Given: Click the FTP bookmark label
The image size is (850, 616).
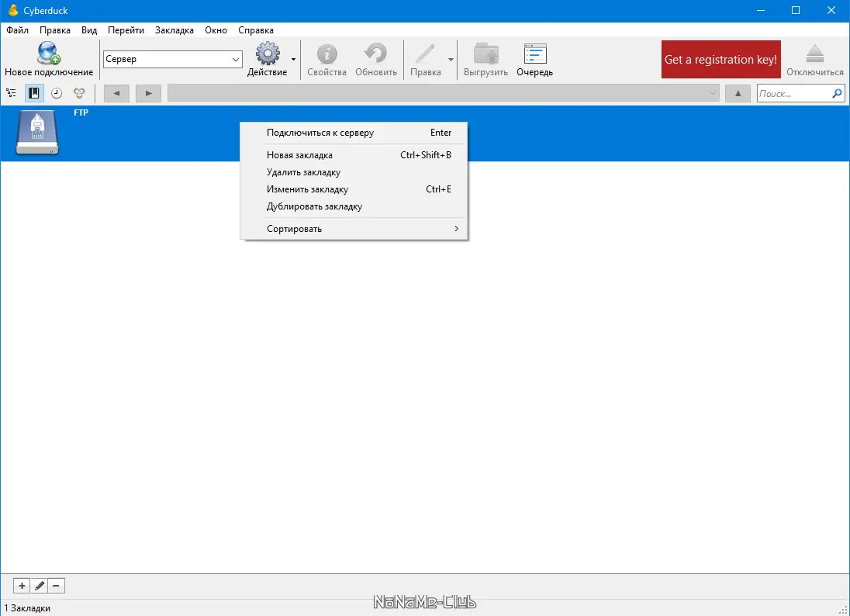Looking at the screenshot, I should point(81,112).
